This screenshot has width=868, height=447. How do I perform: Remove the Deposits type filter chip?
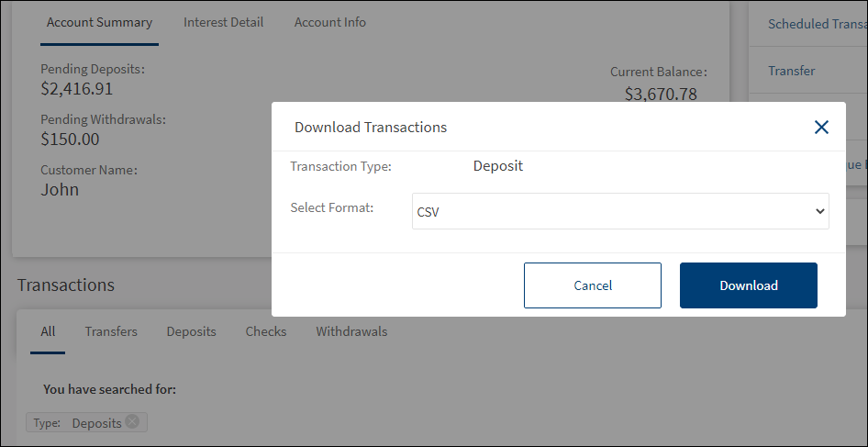132,422
